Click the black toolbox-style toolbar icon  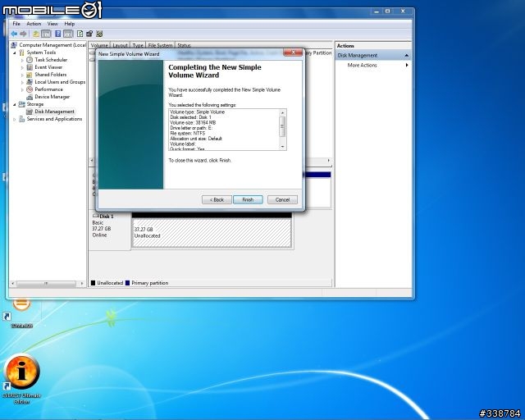pos(89,34)
